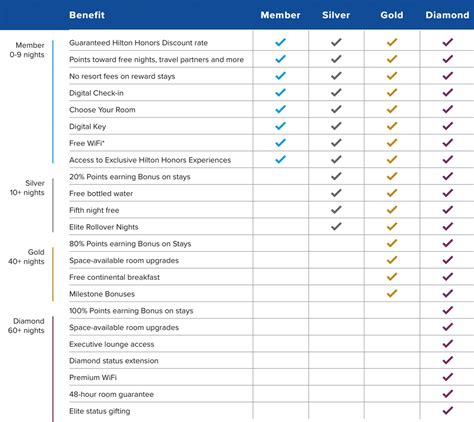Screen dimensions: 474x422
Task: Click the Member checkmark for Free WiFi
Action: point(280,143)
